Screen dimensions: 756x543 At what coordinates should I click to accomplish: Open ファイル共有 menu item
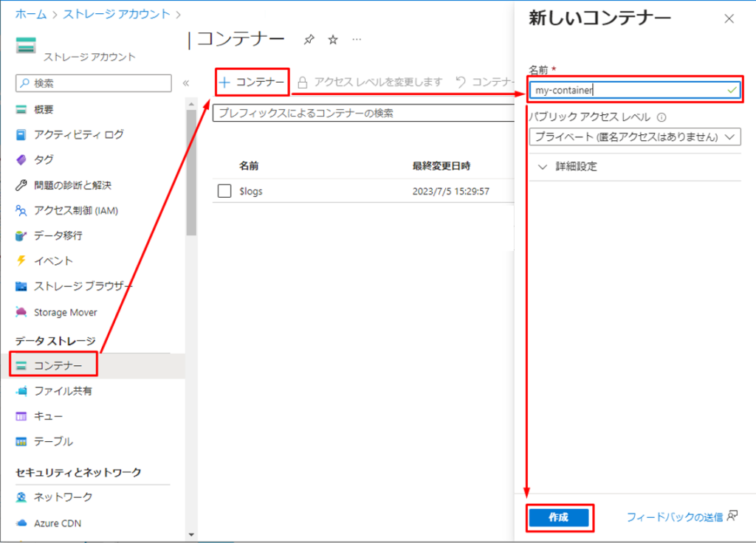pos(63,391)
